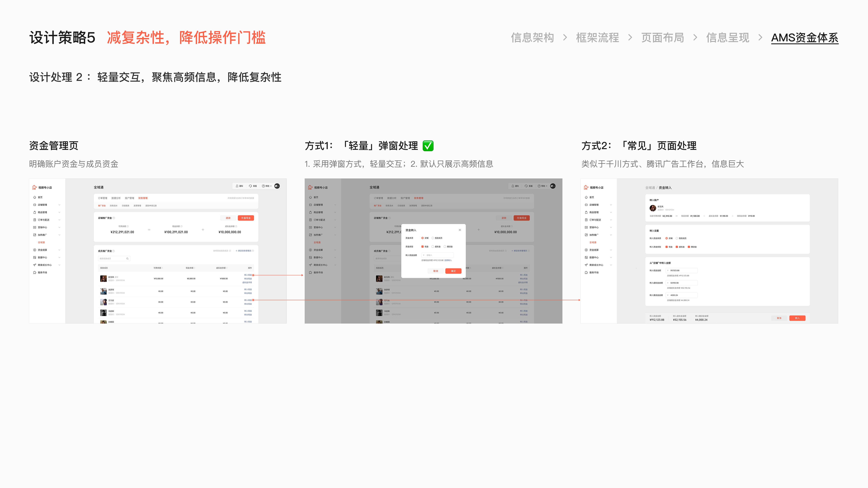Close the 资金转入 dialog with the X

pyautogui.click(x=460, y=230)
